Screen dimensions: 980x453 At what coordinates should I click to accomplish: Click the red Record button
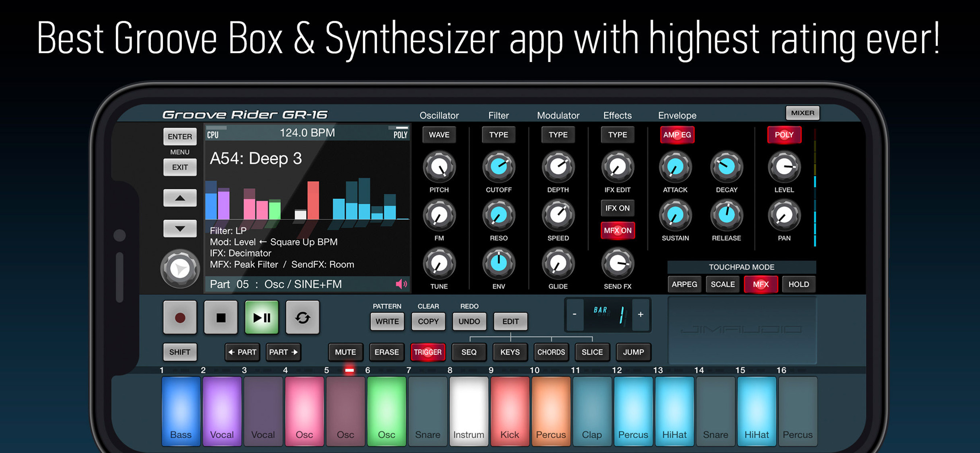[180, 317]
